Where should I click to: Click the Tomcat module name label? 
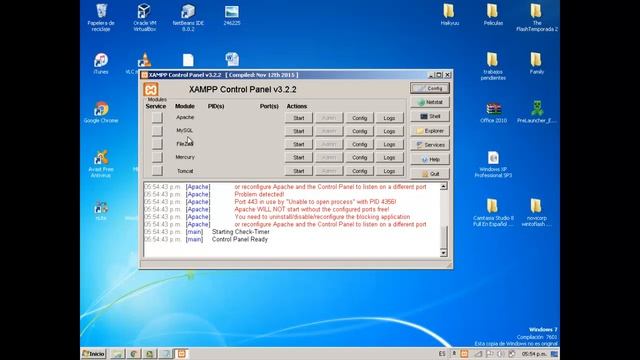click(x=185, y=171)
